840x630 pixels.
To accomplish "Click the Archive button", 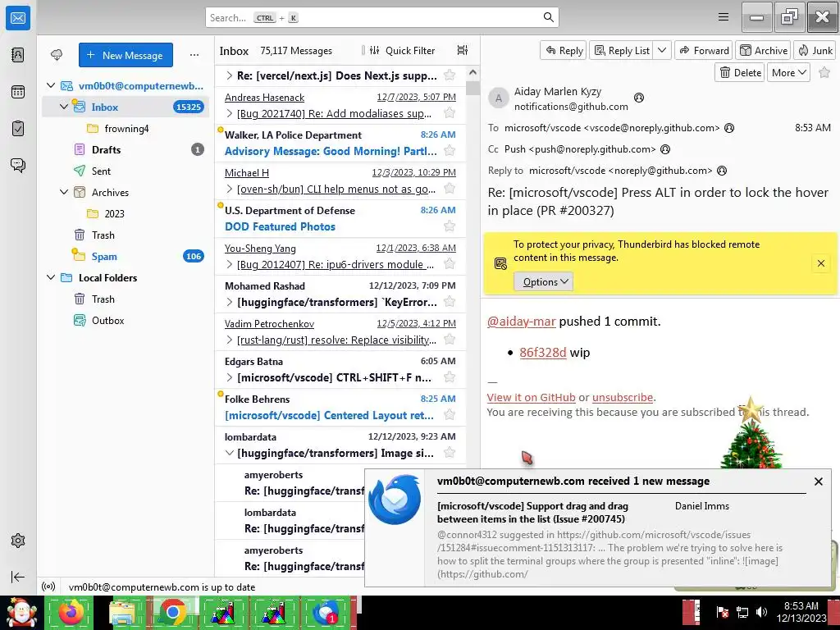I will coord(764,50).
